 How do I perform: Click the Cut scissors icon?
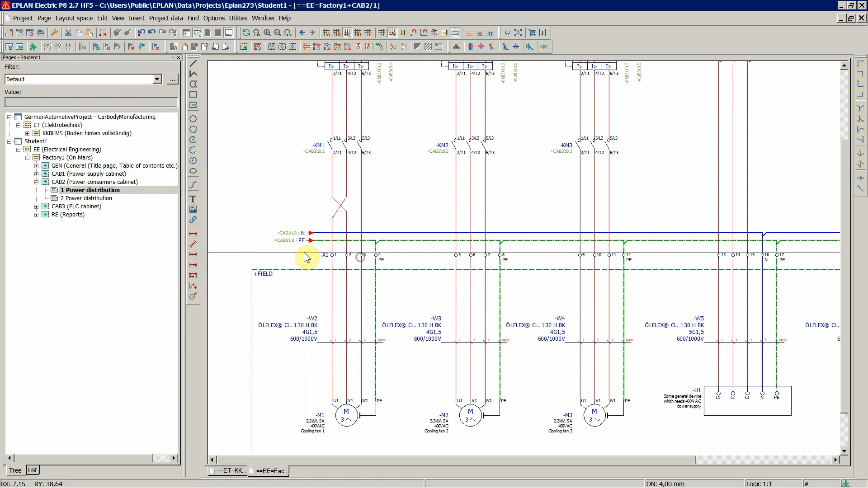[x=68, y=33]
